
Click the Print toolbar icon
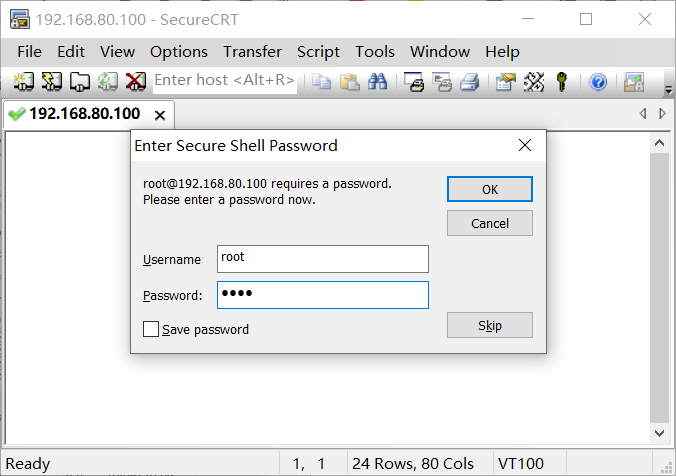click(469, 81)
